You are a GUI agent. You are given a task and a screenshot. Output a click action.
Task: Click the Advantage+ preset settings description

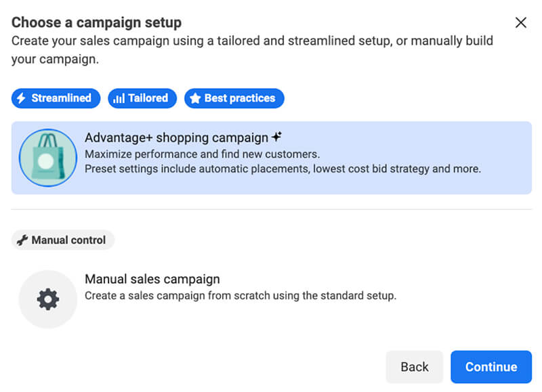click(283, 169)
